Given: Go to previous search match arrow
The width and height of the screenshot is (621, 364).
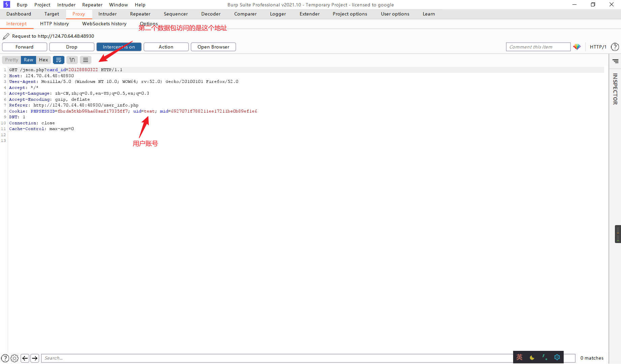Looking at the screenshot, I should click(x=25, y=358).
